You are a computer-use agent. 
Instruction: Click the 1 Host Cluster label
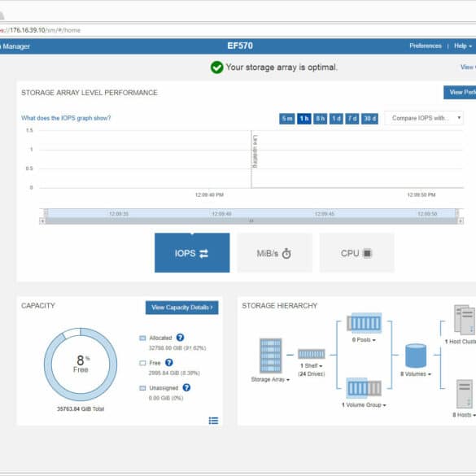[x=461, y=342]
